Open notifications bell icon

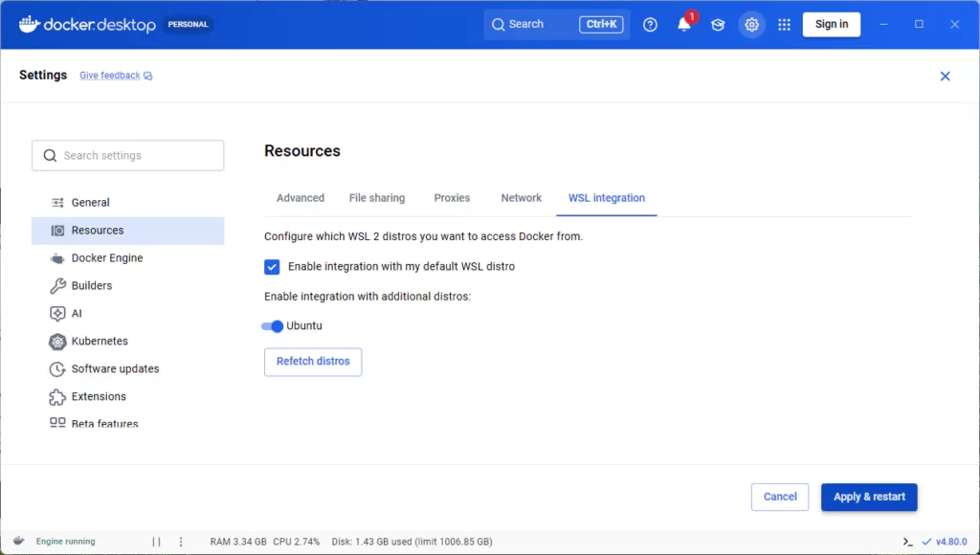(x=684, y=24)
